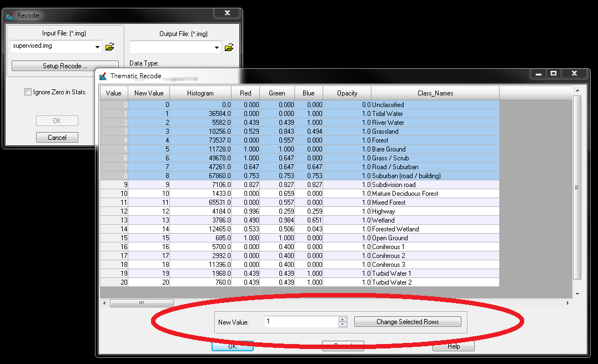This screenshot has height=364, width=598.
Task: Click the New Value column header
Action: (149, 93)
